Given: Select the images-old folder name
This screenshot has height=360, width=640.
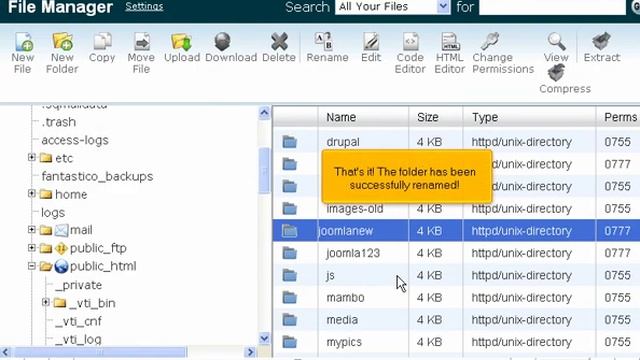Looking at the screenshot, I should [x=355, y=209].
